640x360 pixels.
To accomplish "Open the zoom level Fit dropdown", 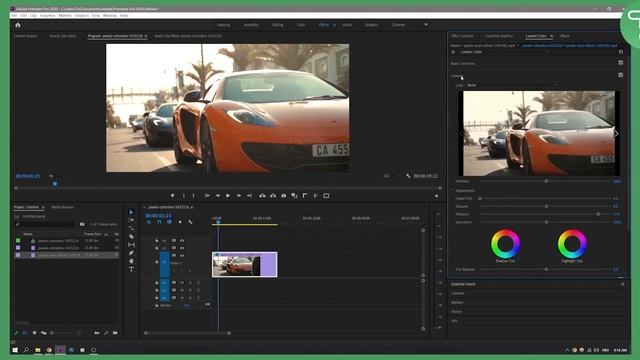I will [57, 176].
